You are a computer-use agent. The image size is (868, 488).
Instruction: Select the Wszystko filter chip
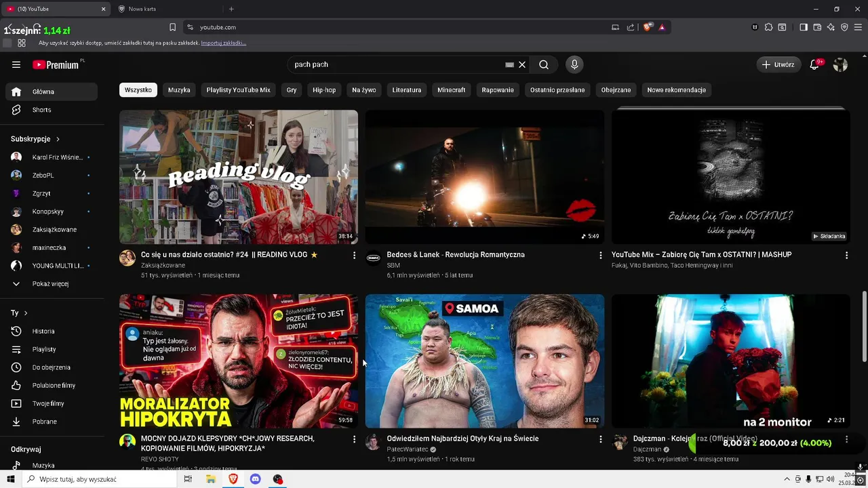click(138, 89)
